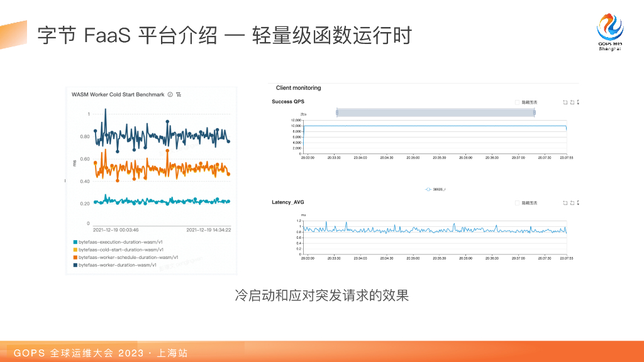The width and height of the screenshot is (644, 362).
Task: Click the GOPS 2023 Shanghai logo
Action: pos(609,28)
